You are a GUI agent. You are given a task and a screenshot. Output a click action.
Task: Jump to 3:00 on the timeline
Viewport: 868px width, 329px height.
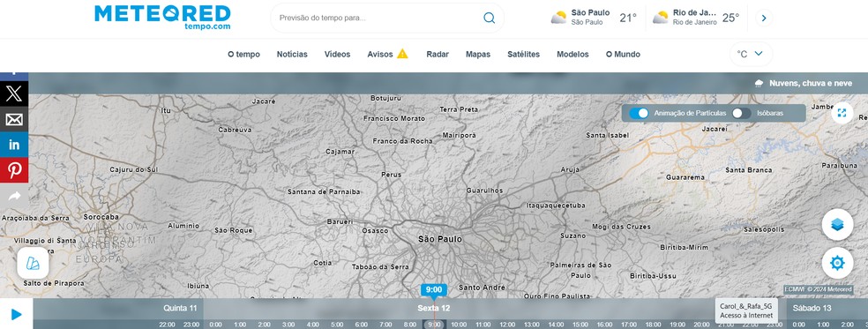tap(288, 325)
